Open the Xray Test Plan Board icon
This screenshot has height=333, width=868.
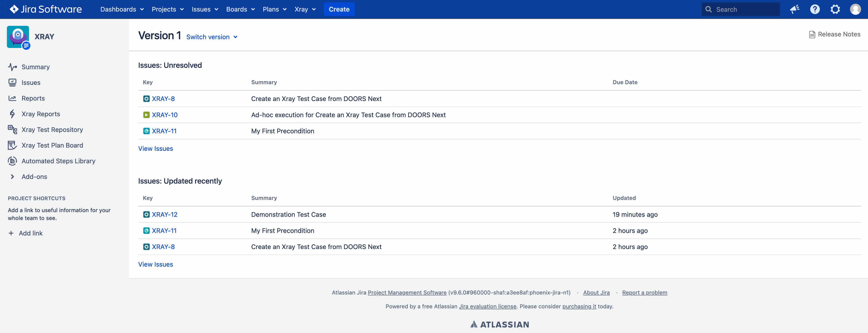pyautogui.click(x=12, y=146)
